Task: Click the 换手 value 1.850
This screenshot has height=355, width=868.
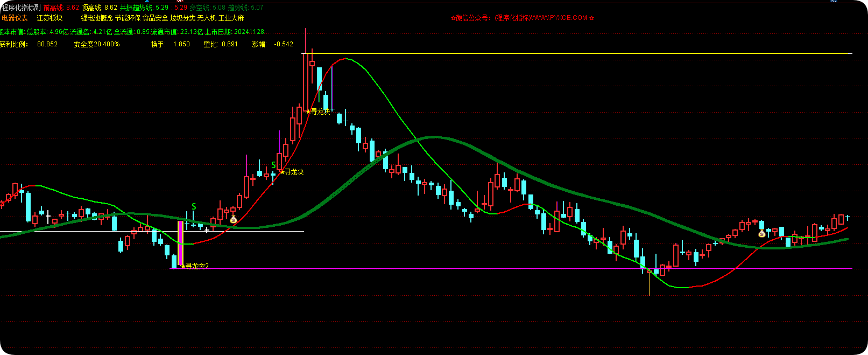Action: (181, 44)
